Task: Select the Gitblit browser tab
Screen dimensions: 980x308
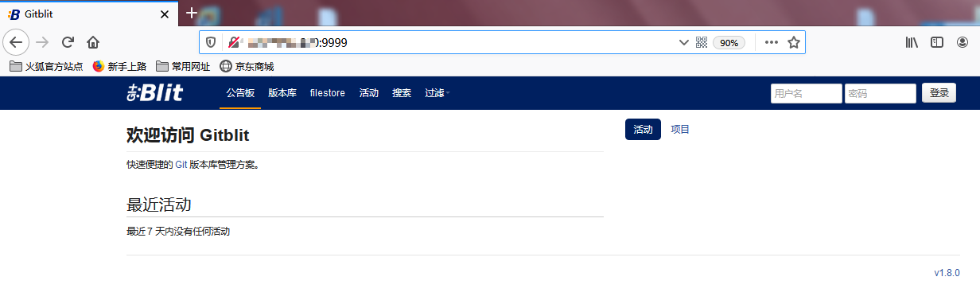Action: coord(88,14)
